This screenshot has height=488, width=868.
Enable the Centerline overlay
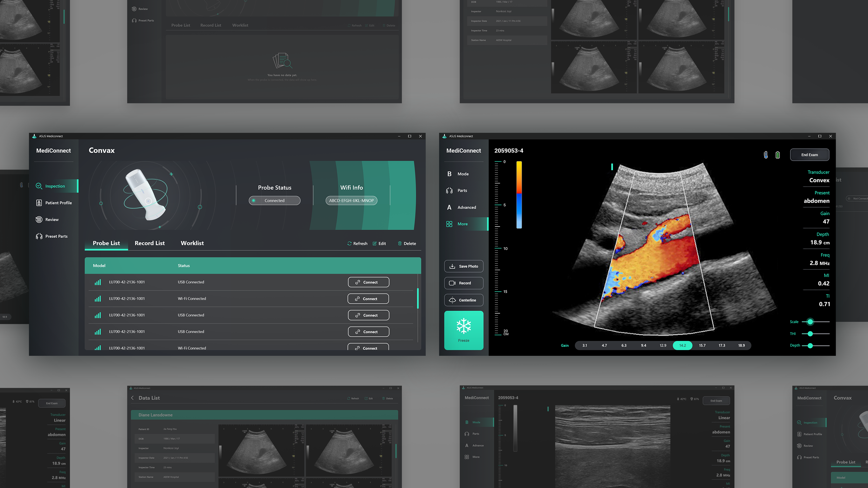pos(464,300)
